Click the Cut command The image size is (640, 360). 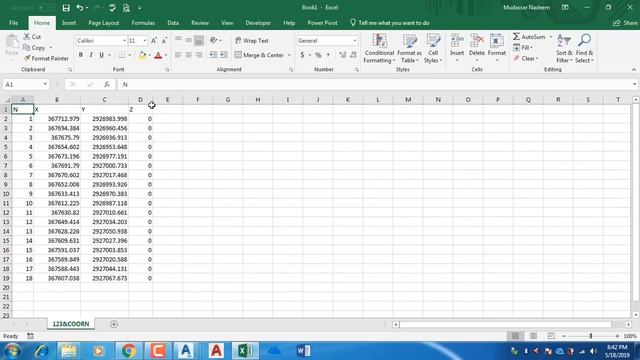click(33, 37)
